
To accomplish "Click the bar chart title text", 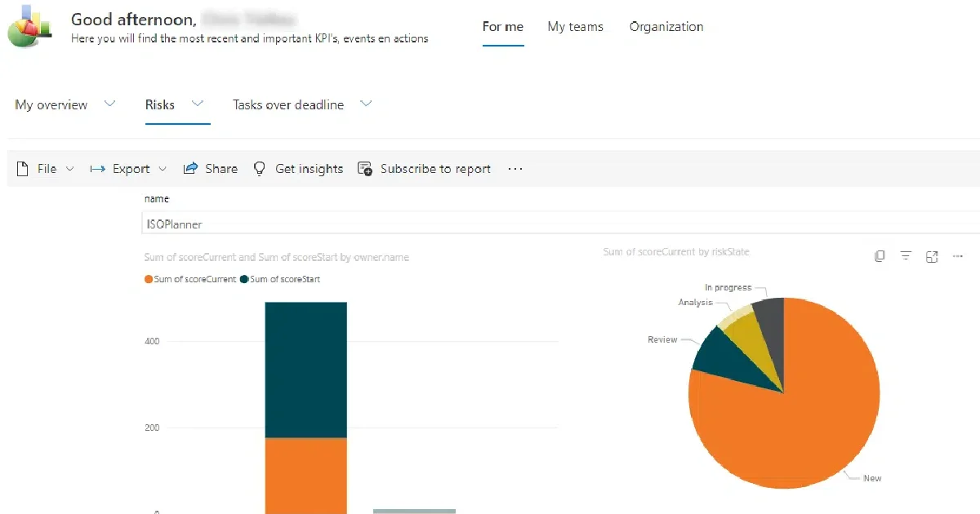I will tap(276, 257).
